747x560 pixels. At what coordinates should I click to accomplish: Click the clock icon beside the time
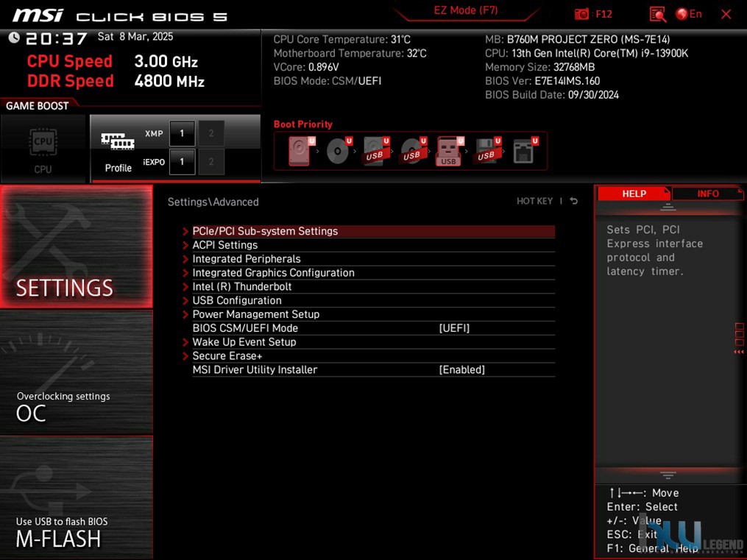coord(14,37)
